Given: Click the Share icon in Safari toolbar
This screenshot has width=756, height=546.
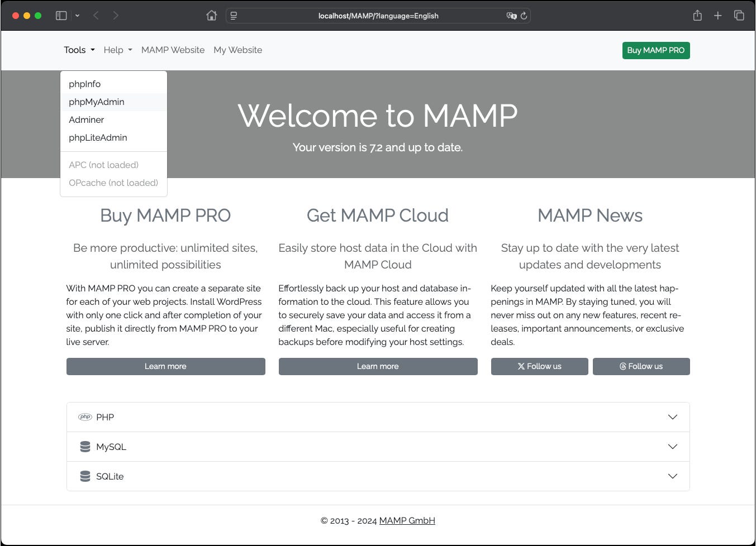Looking at the screenshot, I should [697, 16].
